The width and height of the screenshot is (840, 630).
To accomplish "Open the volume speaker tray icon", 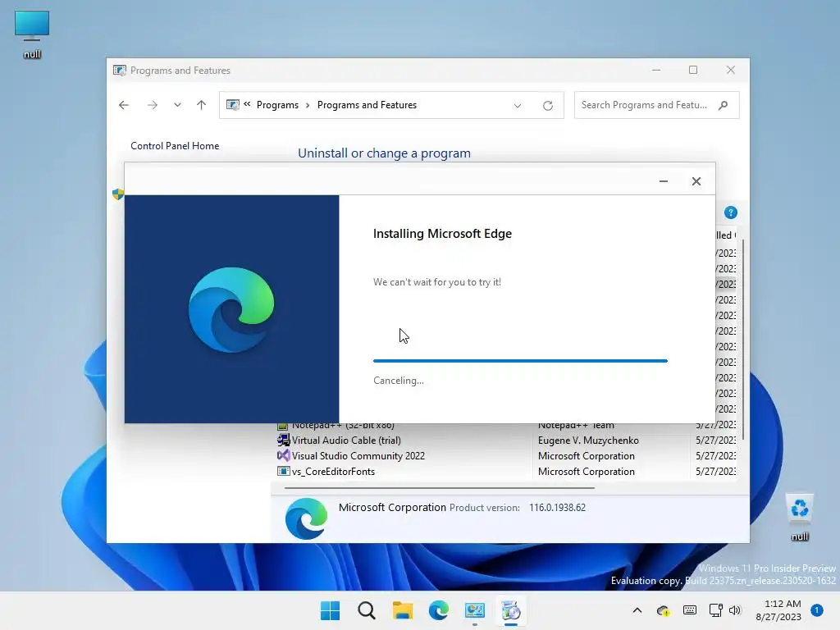I will click(x=735, y=610).
